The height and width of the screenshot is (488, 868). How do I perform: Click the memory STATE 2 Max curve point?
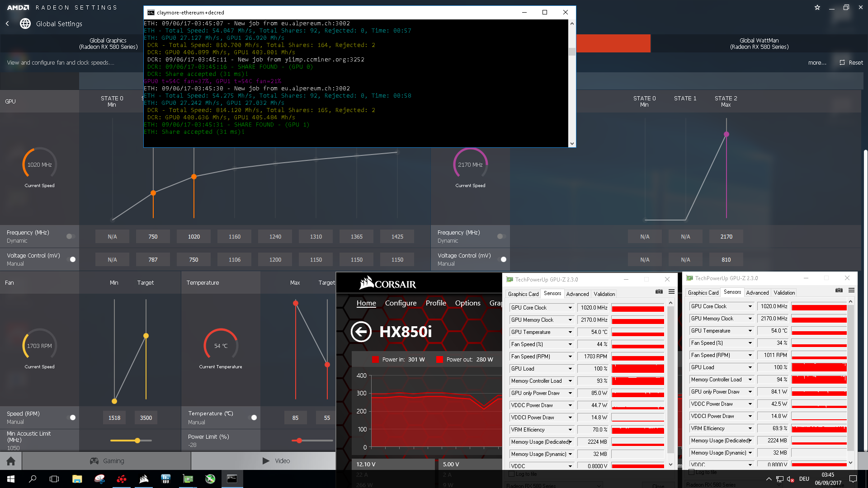(726, 134)
